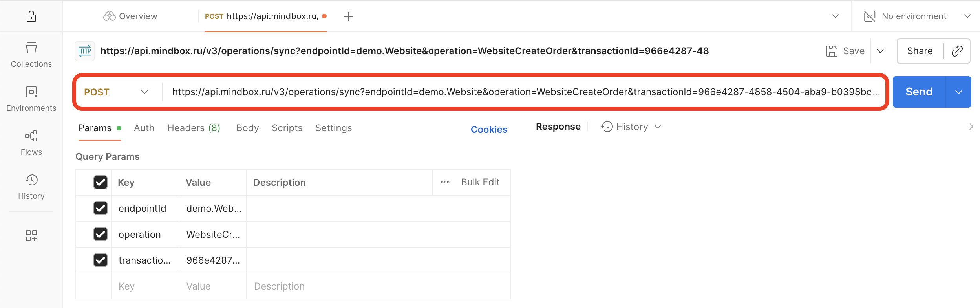Screen dimensions: 980x308
Task: Click the Save floppy disk icon
Action: [832, 51]
